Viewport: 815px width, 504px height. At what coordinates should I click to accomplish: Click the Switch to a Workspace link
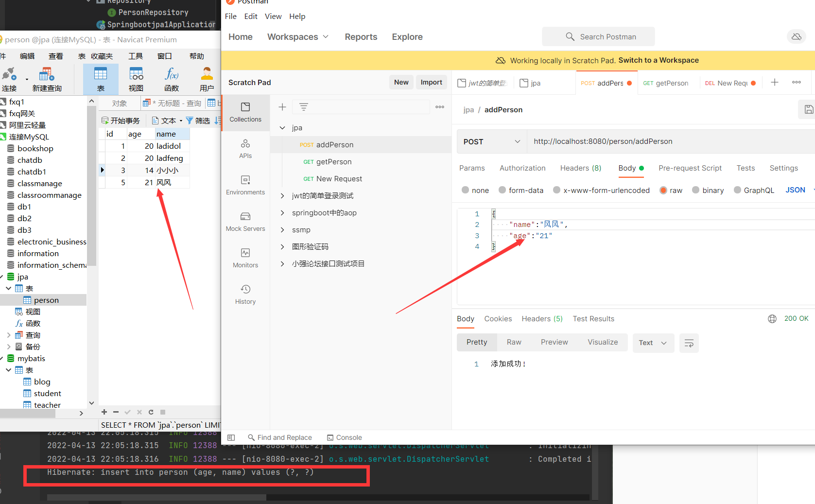tap(659, 60)
